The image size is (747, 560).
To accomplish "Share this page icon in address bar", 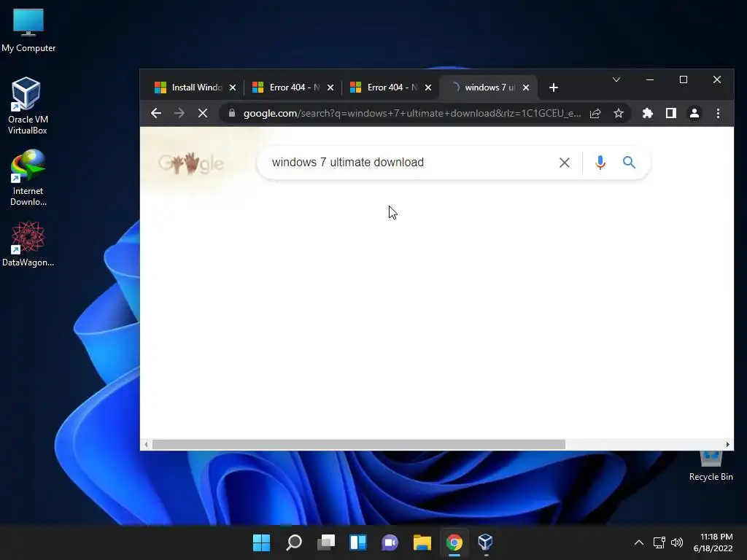I will (595, 113).
